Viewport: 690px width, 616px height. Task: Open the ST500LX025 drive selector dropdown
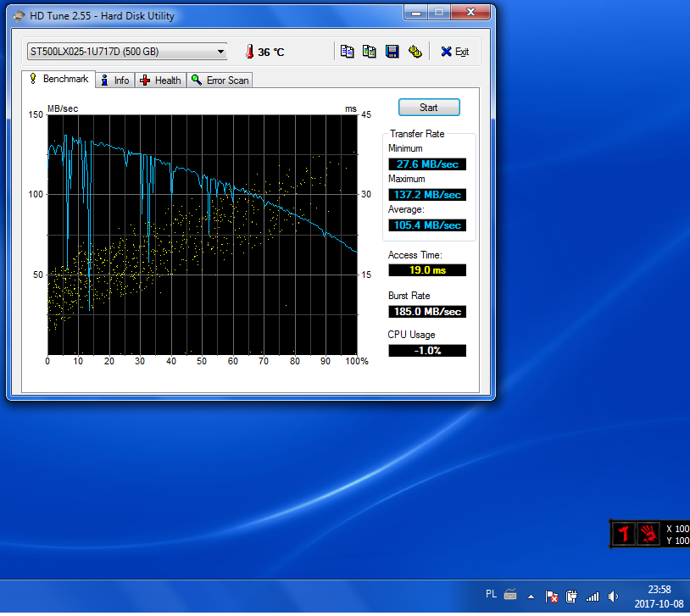tap(127, 52)
